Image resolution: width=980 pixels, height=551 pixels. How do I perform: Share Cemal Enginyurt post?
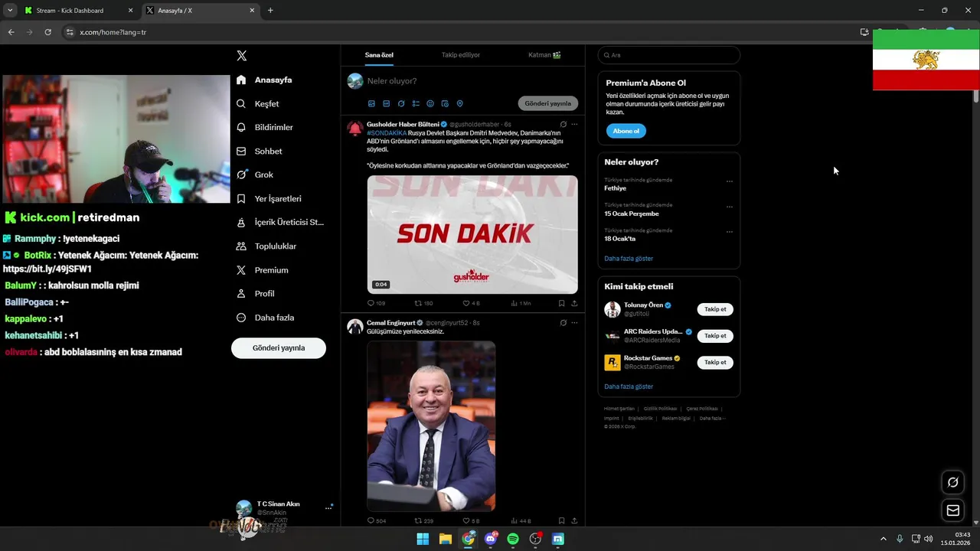pos(574,521)
